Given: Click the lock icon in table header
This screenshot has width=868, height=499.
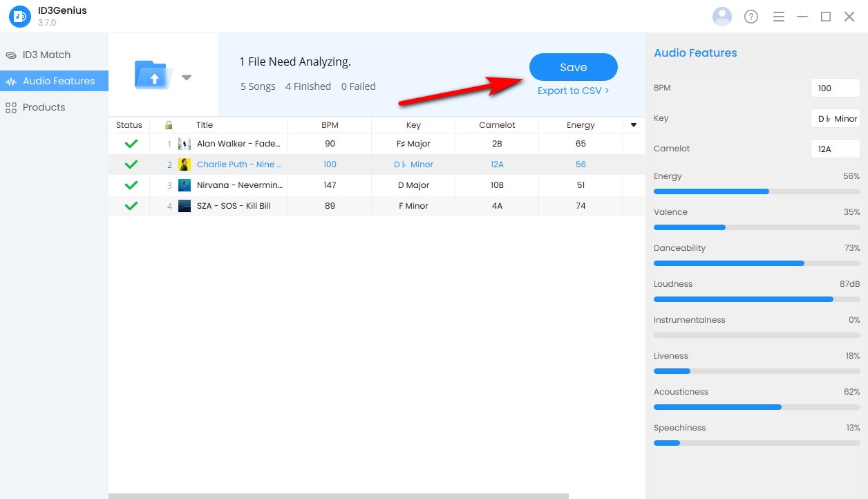Looking at the screenshot, I should click(169, 125).
